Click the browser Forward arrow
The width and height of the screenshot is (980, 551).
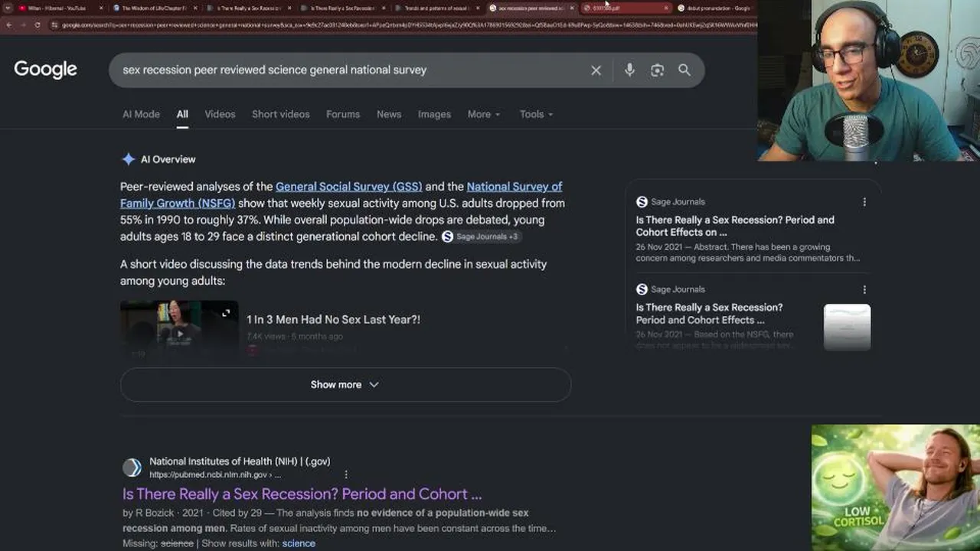[x=23, y=24]
